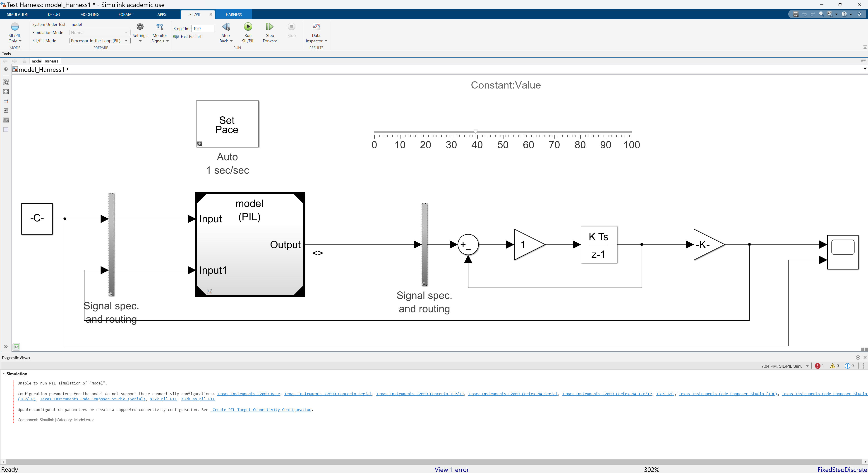
Task: Click the Step Forward icon
Action: coord(270,27)
